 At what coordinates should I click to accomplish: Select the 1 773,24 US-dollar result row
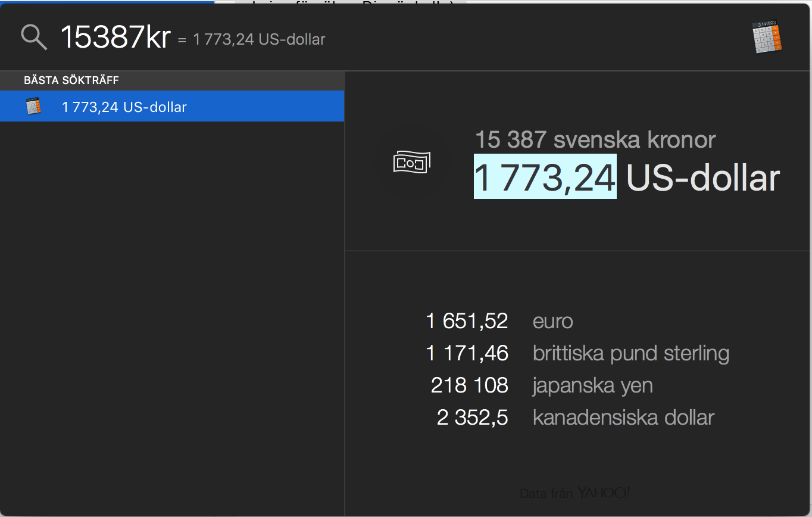(172, 106)
